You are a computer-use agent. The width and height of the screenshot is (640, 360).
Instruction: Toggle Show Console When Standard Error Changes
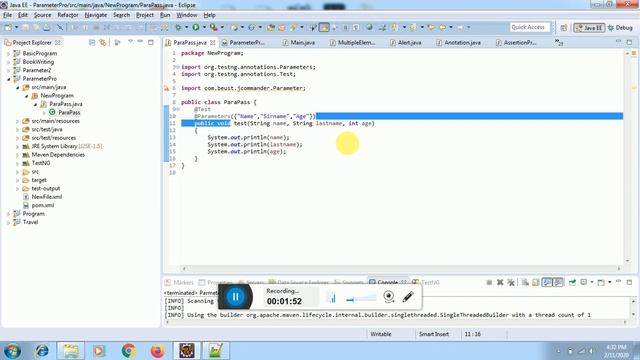coord(558,282)
